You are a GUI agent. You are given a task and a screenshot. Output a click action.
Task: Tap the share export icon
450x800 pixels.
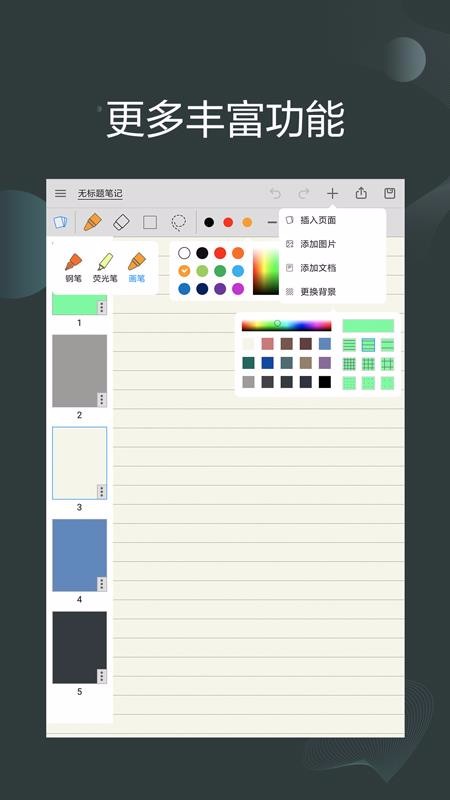361,193
